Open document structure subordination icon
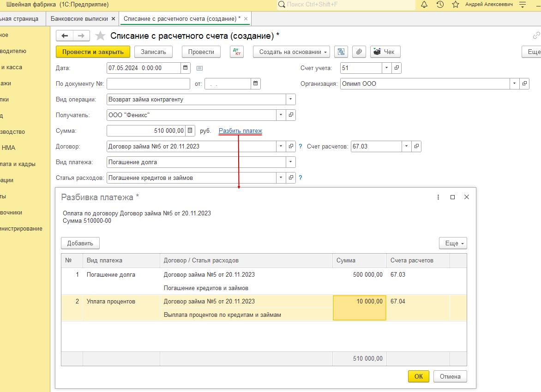 pyautogui.click(x=341, y=52)
